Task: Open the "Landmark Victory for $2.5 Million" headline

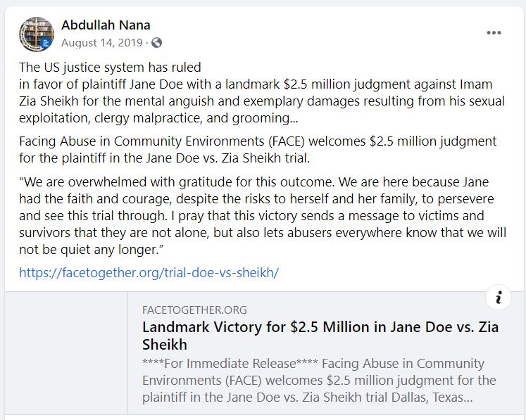Action: [320, 336]
